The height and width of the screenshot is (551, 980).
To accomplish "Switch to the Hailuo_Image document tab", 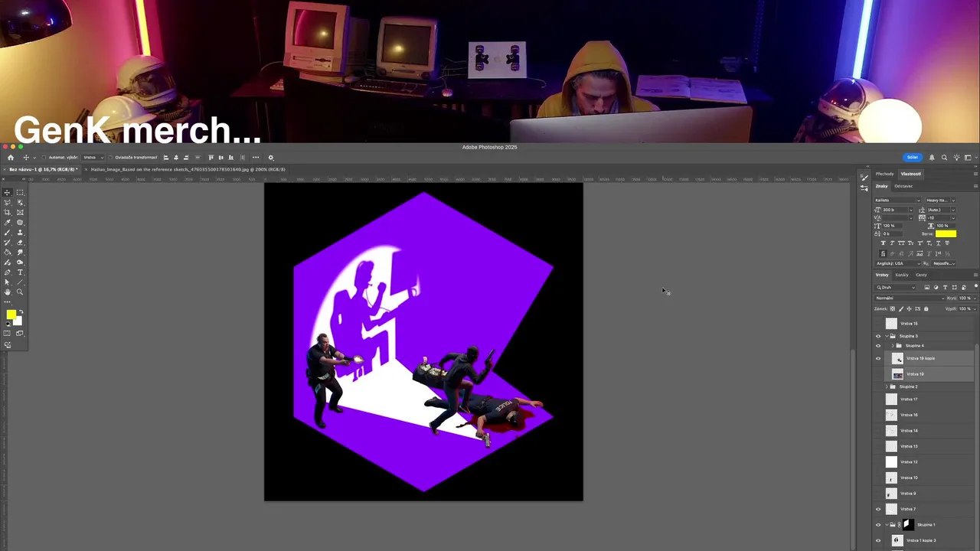I will pyautogui.click(x=188, y=169).
